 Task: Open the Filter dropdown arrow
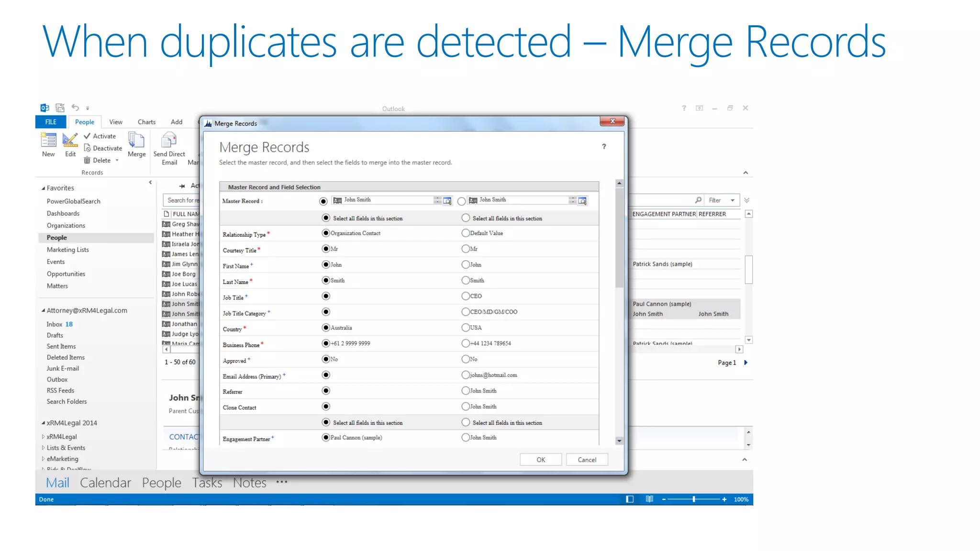tap(733, 200)
